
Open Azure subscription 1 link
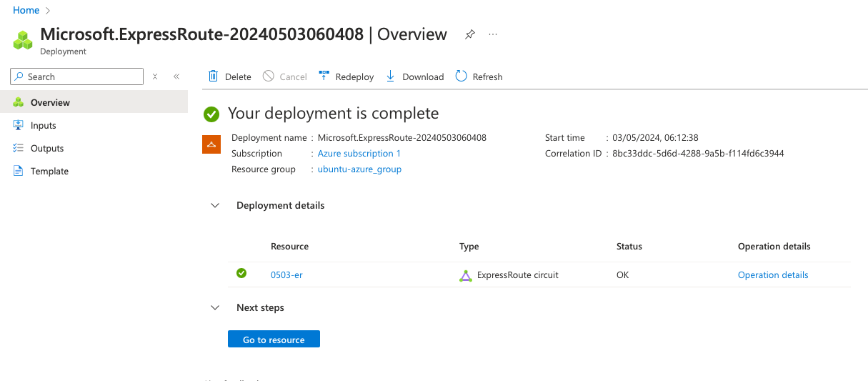(359, 154)
